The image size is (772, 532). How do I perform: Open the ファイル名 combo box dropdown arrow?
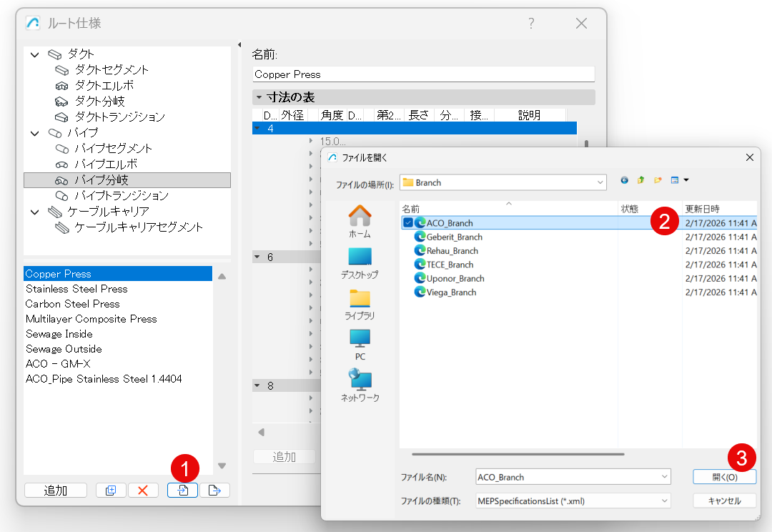(664, 477)
